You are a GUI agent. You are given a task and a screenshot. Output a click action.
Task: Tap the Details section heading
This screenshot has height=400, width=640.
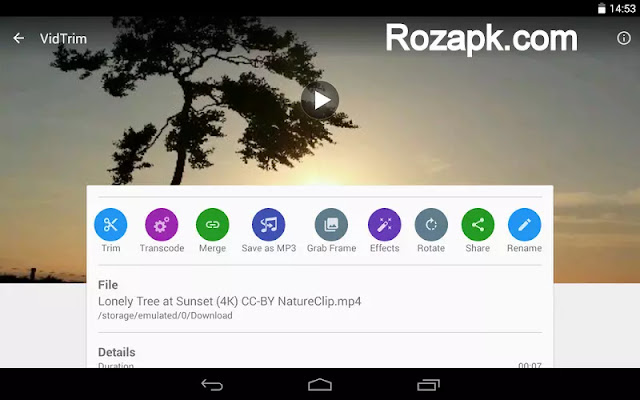point(117,352)
